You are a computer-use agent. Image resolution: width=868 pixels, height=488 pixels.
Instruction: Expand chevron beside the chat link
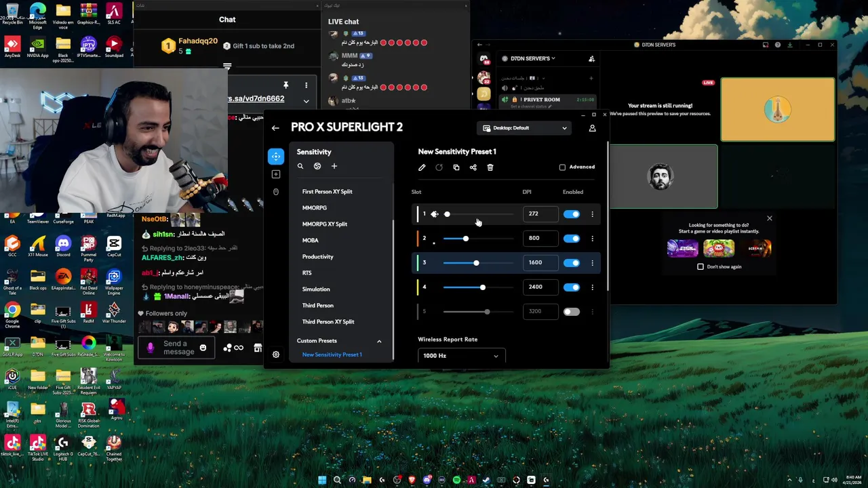[x=306, y=101]
